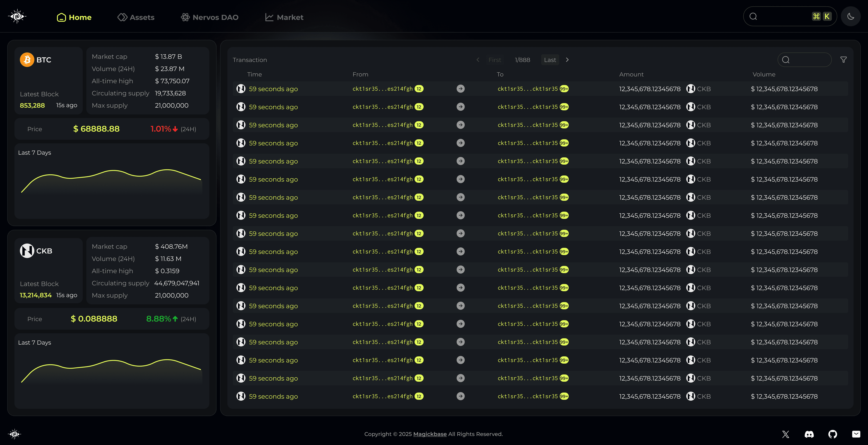Screen dimensions: 868x445
Task: Jump to First transactions page
Action: pyautogui.click(x=495, y=60)
